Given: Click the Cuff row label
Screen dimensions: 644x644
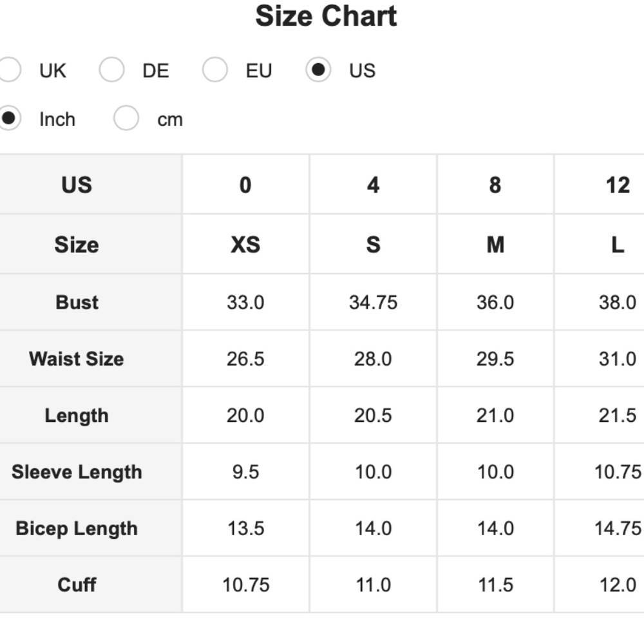Looking at the screenshot, I should click(77, 585).
